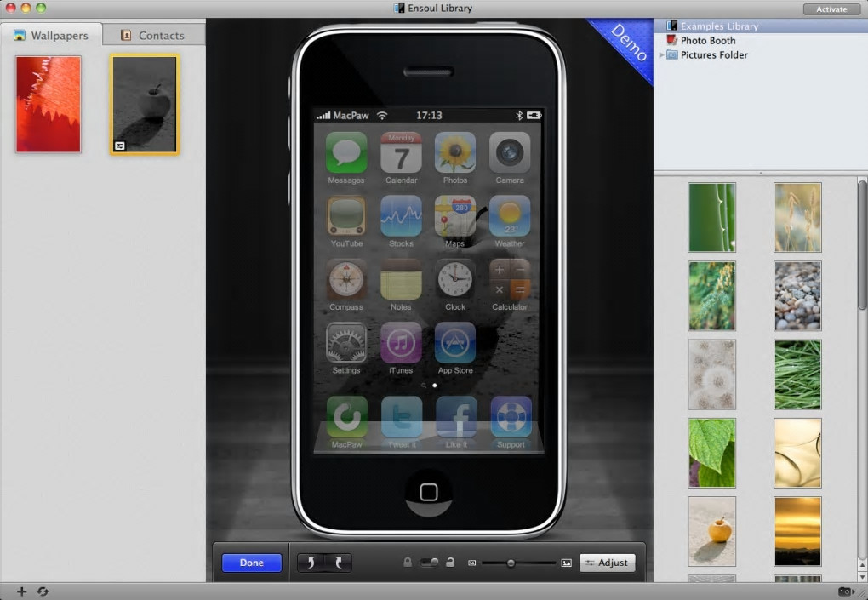Tap the Camera app icon on phone screen
This screenshot has width=868, height=600.
510,152
